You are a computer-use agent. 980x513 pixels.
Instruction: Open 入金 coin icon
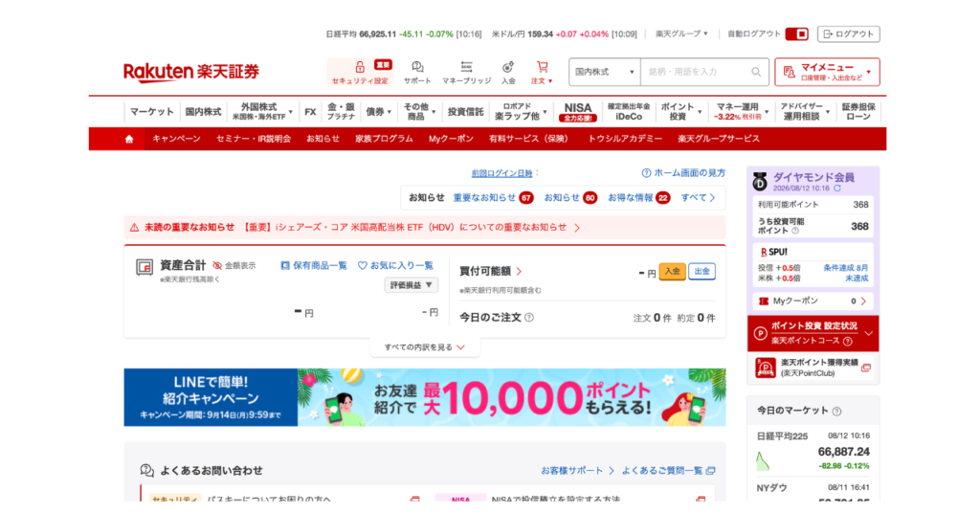[x=508, y=67]
